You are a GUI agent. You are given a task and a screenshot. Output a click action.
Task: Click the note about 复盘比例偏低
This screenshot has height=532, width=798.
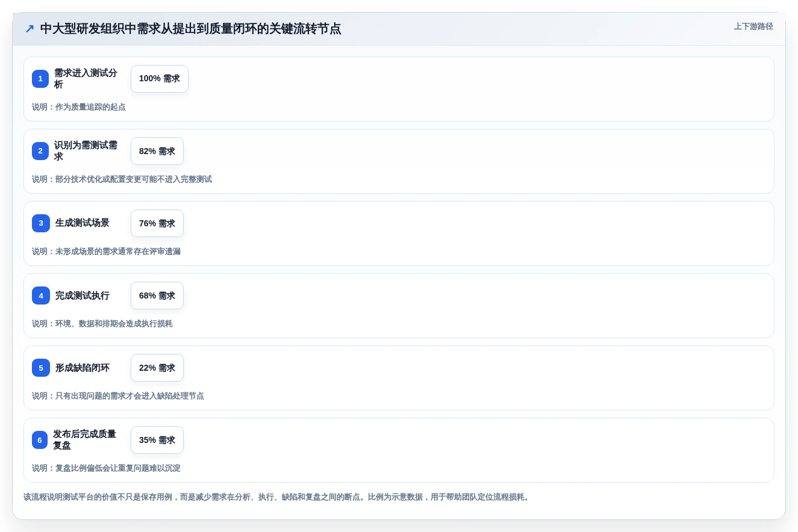click(106, 468)
